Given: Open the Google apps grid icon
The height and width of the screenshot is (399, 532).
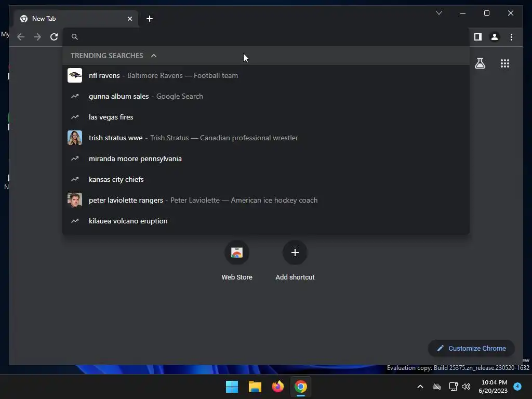Looking at the screenshot, I should [x=505, y=63].
